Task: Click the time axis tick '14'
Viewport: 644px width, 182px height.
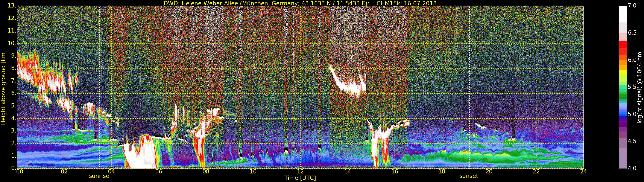Action: [x=348, y=172]
